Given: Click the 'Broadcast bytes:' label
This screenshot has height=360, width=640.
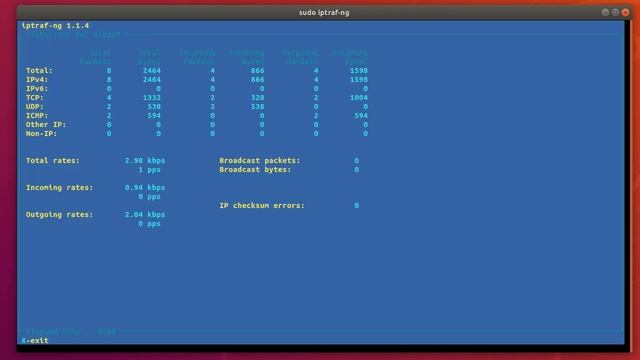Looking at the screenshot, I should tap(256, 170).
